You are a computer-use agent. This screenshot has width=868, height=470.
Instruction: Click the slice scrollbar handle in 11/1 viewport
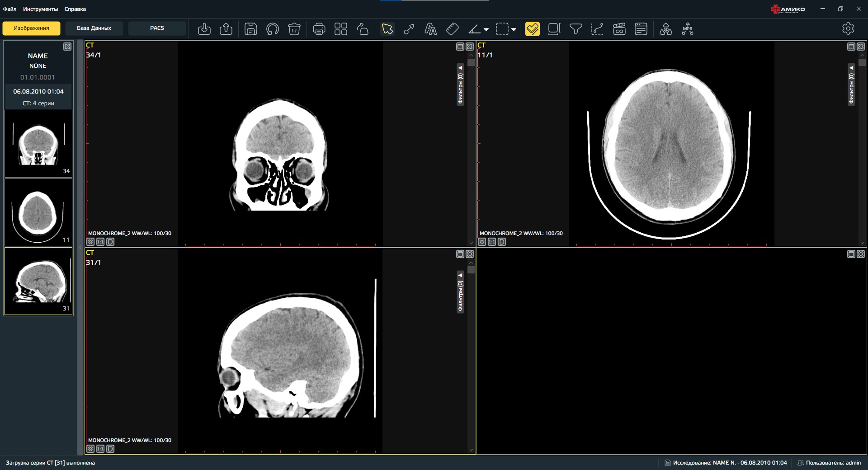click(x=862, y=63)
